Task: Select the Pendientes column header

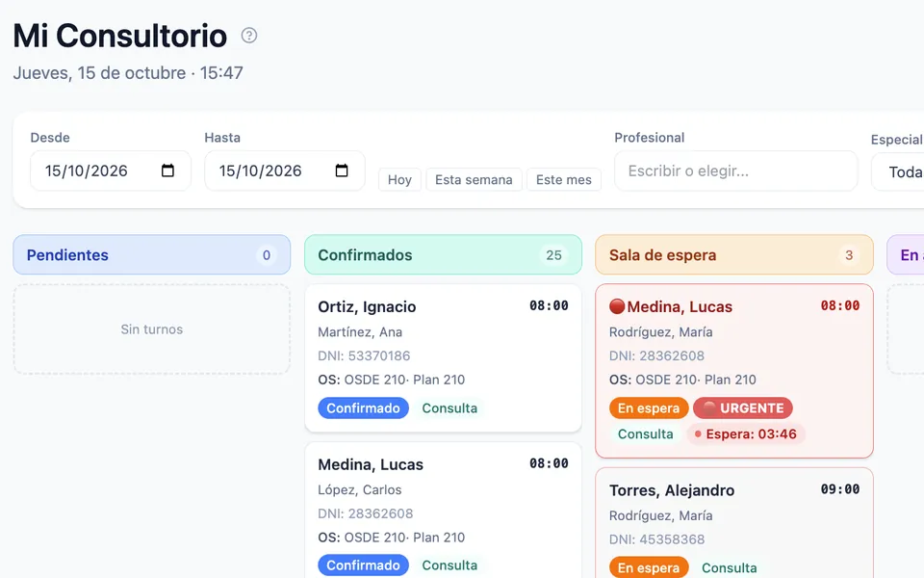Action: pos(152,254)
